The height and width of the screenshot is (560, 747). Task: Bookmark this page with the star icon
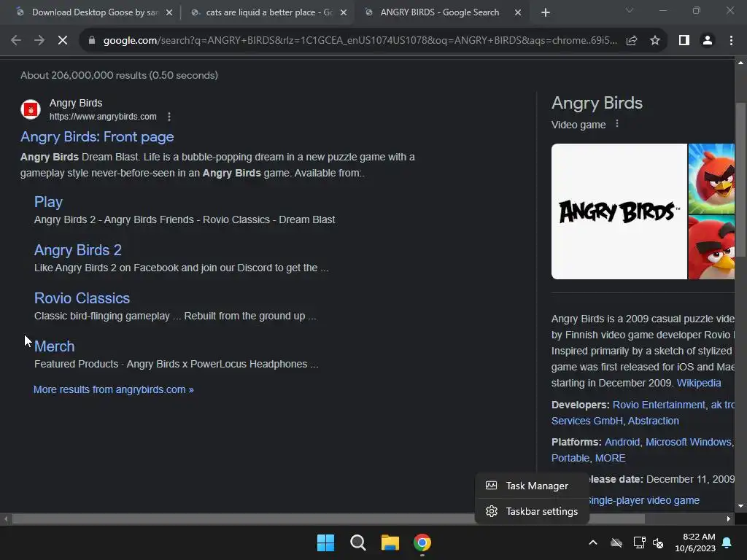pos(655,41)
